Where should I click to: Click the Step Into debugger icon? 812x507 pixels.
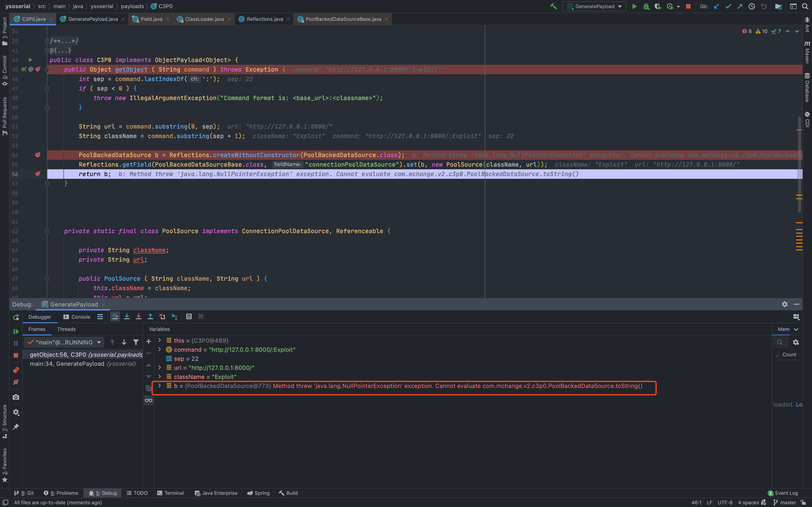click(127, 317)
